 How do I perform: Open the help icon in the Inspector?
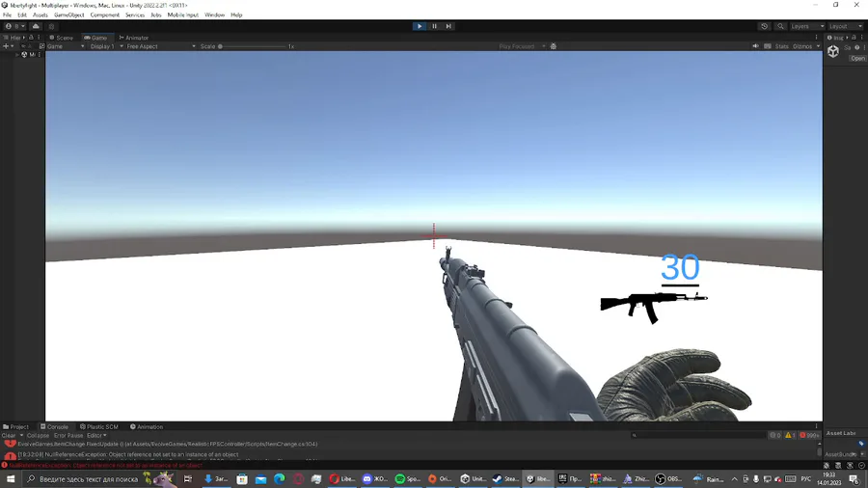point(857,47)
